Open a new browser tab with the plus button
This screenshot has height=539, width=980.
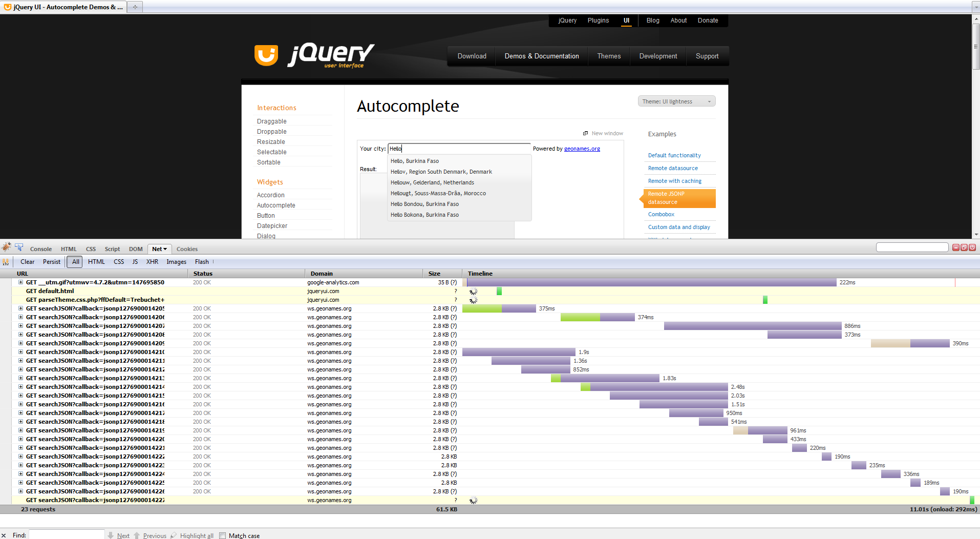coord(135,7)
